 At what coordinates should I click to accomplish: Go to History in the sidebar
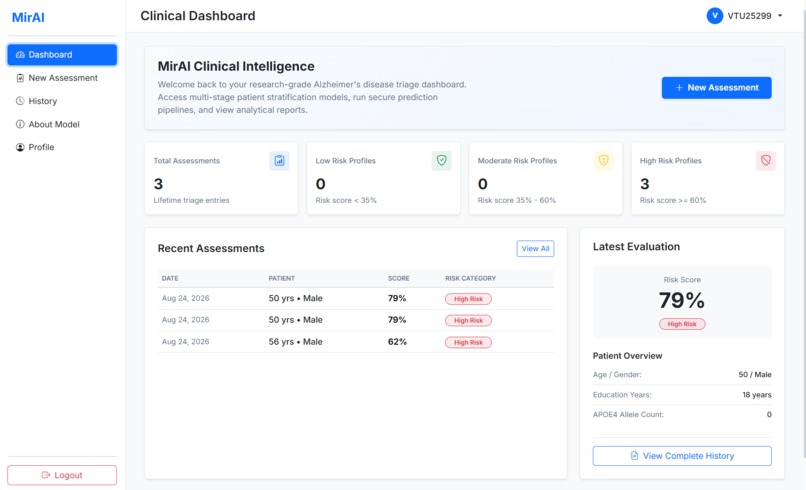62,101
